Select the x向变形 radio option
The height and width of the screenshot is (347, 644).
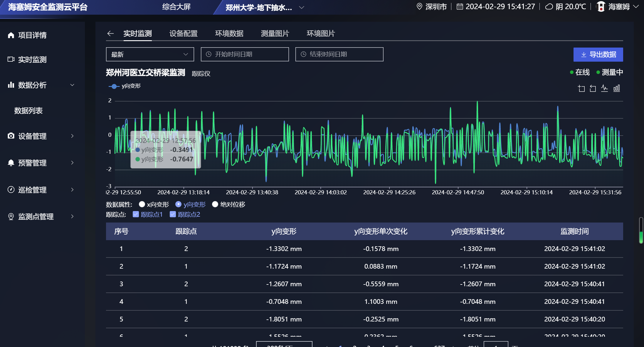(x=142, y=204)
